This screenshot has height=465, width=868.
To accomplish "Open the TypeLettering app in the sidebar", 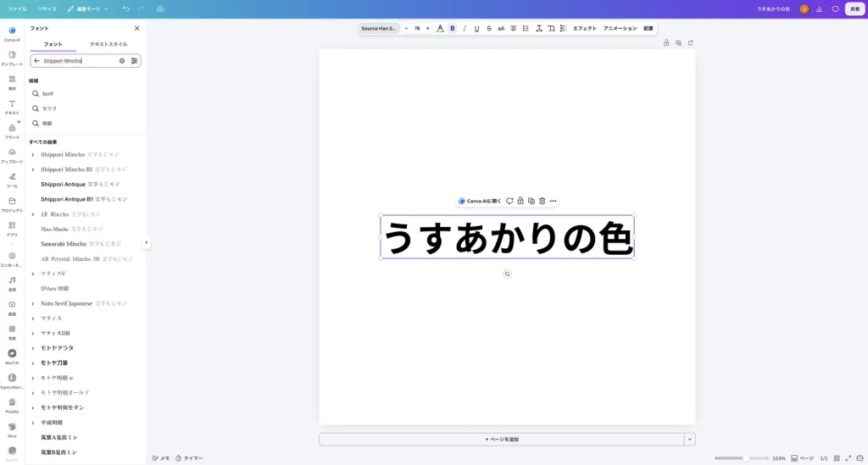I will [x=12, y=380].
